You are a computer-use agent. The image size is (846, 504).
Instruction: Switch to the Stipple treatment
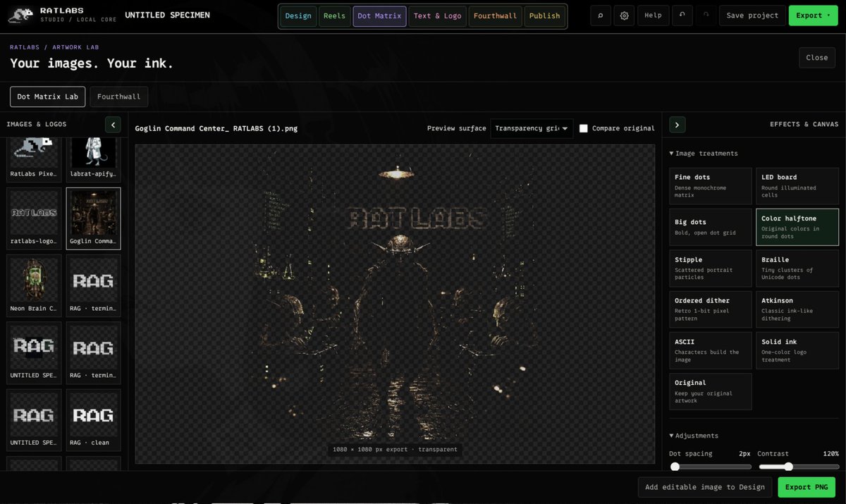711,269
